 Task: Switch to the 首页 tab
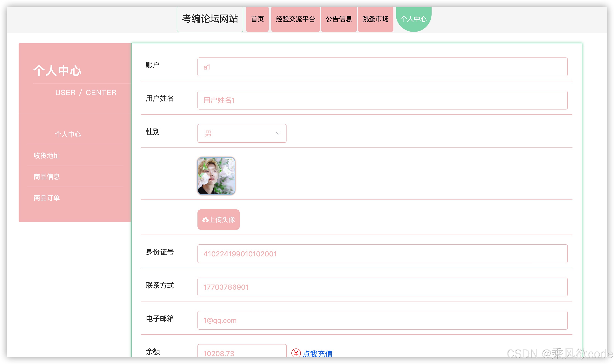[x=257, y=19]
